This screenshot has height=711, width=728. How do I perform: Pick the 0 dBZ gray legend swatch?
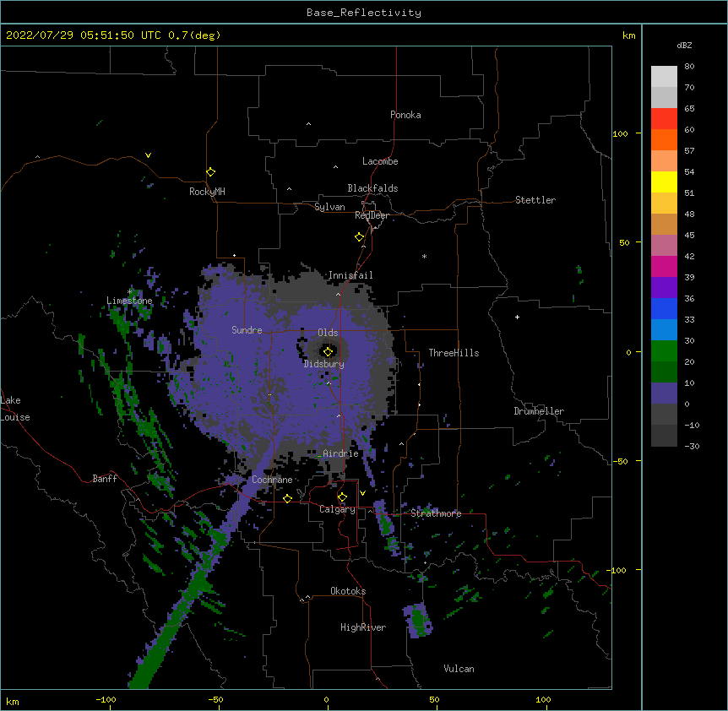(x=664, y=414)
